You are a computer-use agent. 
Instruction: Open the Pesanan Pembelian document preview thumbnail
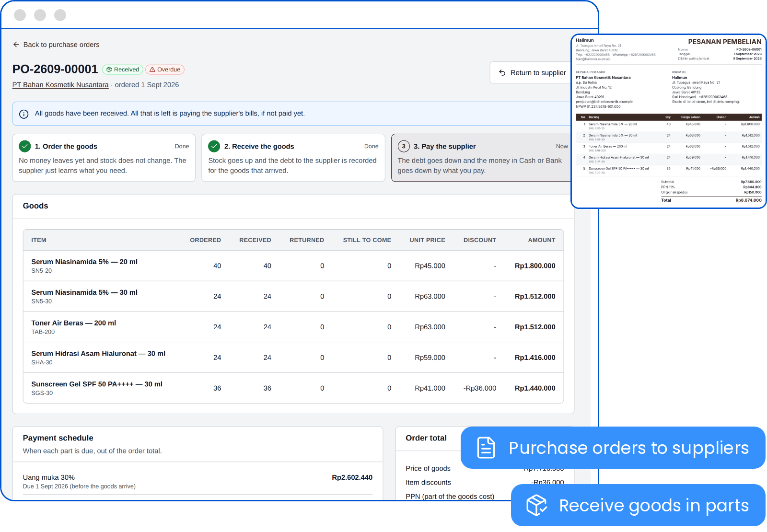tap(669, 121)
